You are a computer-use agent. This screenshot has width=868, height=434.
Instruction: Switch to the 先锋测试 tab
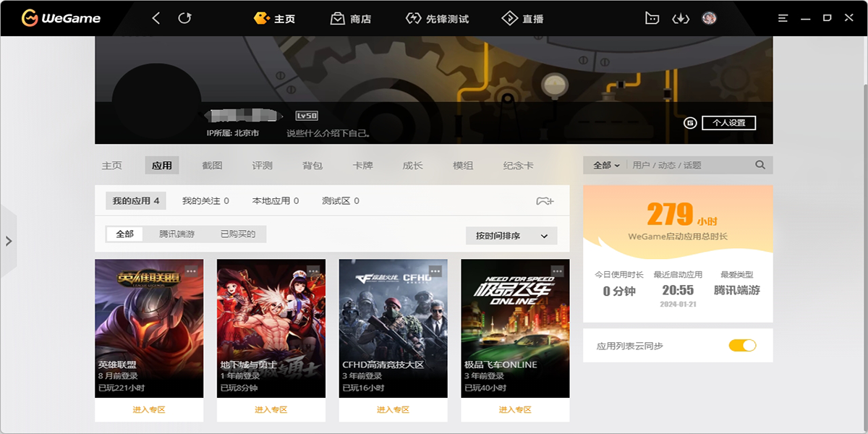point(438,19)
